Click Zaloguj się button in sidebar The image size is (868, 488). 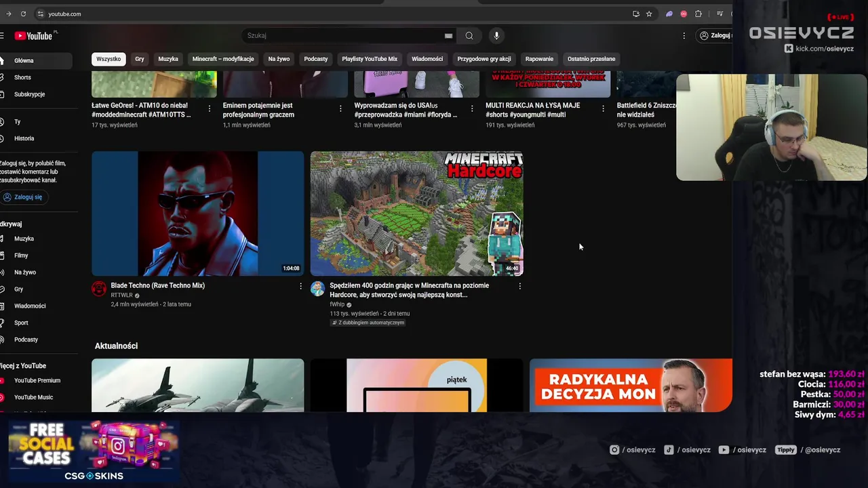tap(23, 197)
